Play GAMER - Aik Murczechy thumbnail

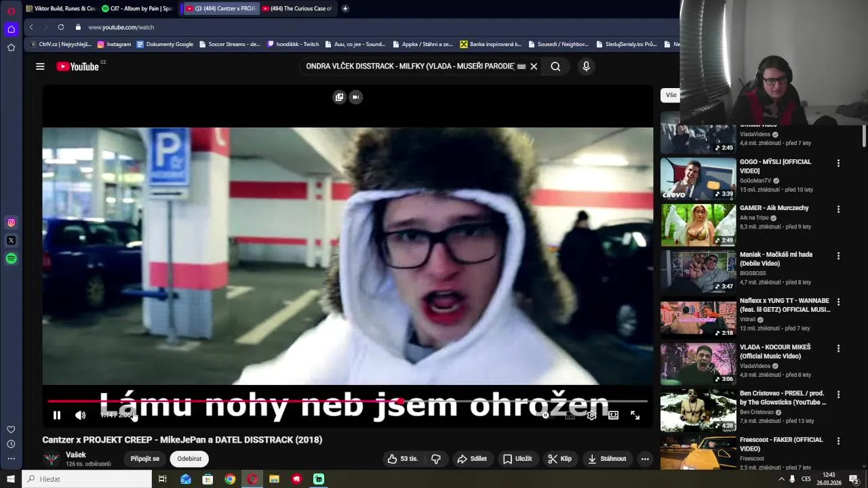(x=698, y=225)
